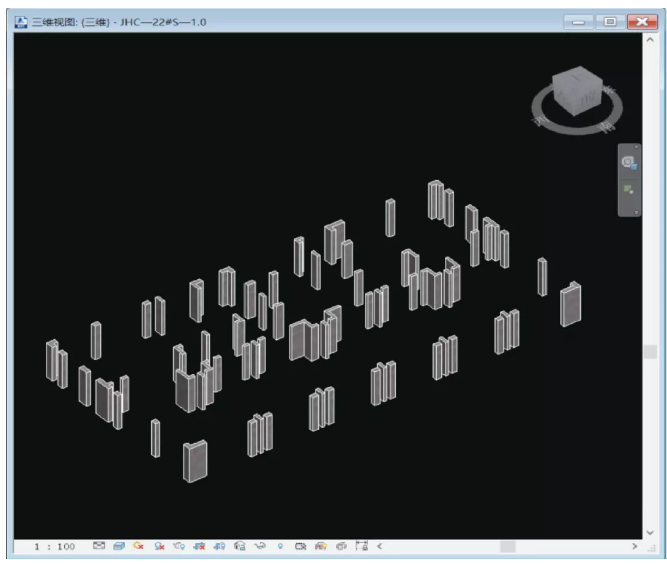Select the Zoom tool on navigation bar
This screenshot has width=667, height=564.
tap(629, 189)
